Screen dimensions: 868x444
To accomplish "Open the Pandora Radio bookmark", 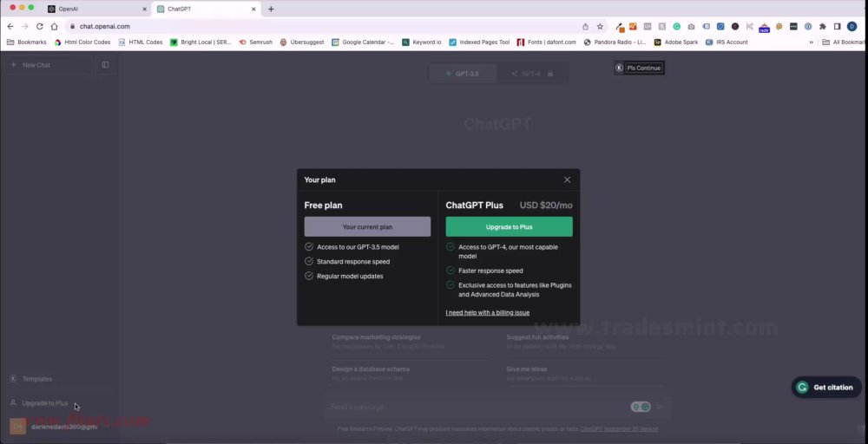I will [x=615, y=42].
